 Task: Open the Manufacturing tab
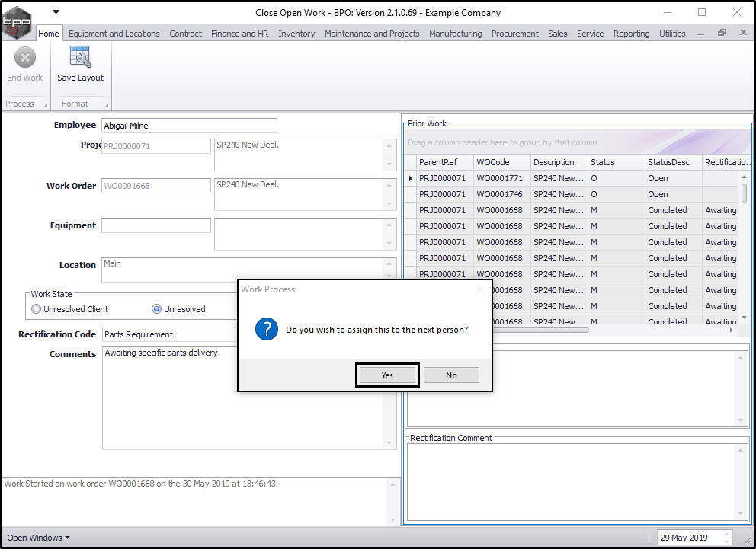[x=456, y=34]
